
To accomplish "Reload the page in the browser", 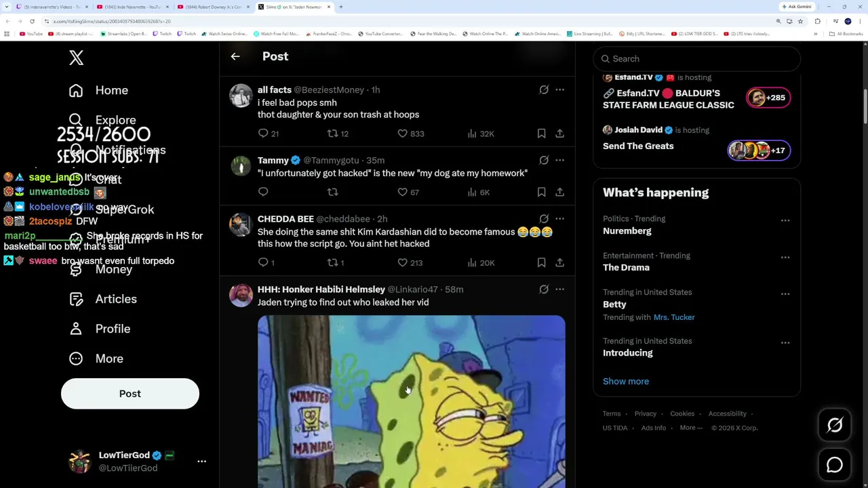I will coord(32,21).
